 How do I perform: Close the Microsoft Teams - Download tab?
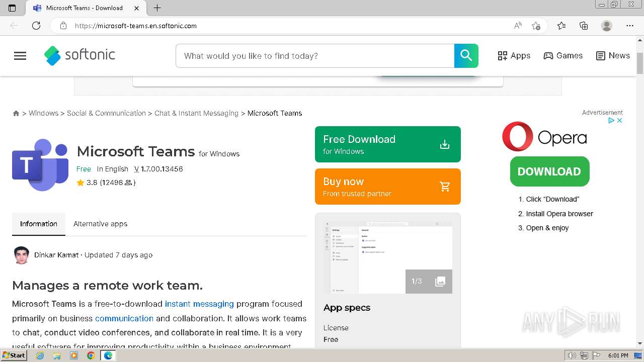[137, 8]
